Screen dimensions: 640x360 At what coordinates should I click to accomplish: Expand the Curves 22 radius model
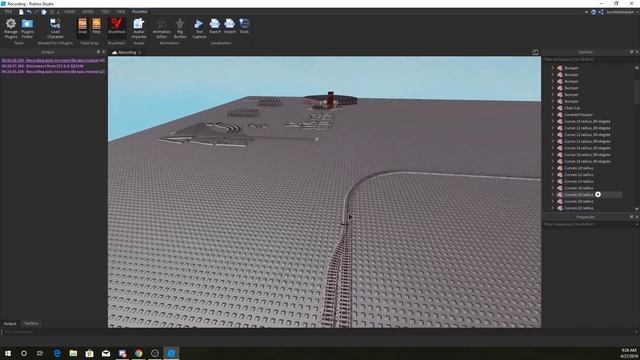click(553, 208)
